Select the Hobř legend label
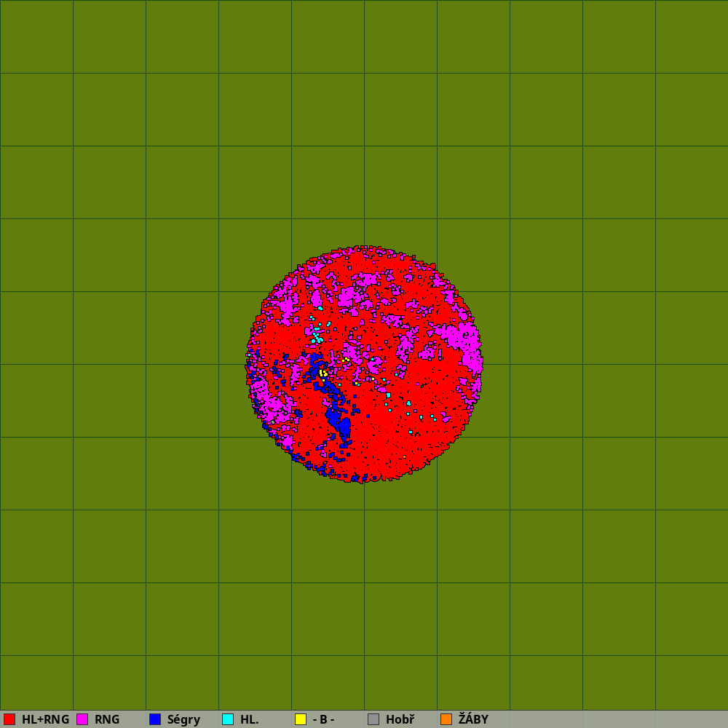Viewport: 728px width, 728px height. pos(400,719)
